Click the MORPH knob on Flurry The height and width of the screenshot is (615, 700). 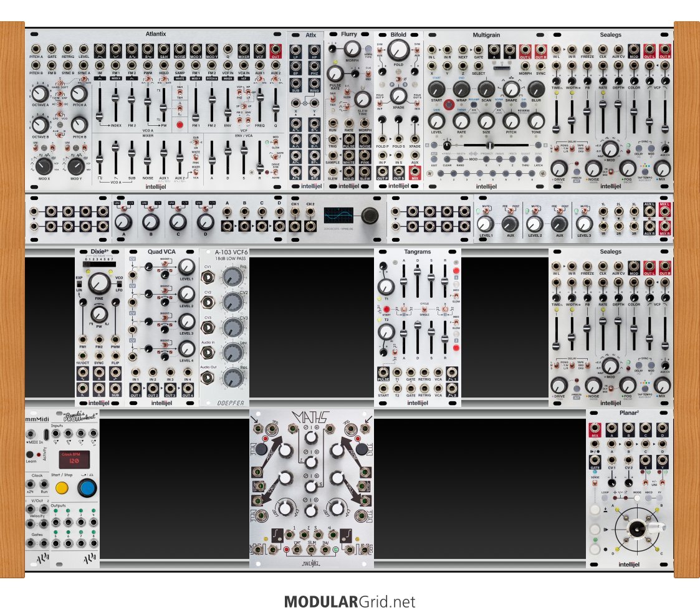[352, 49]
